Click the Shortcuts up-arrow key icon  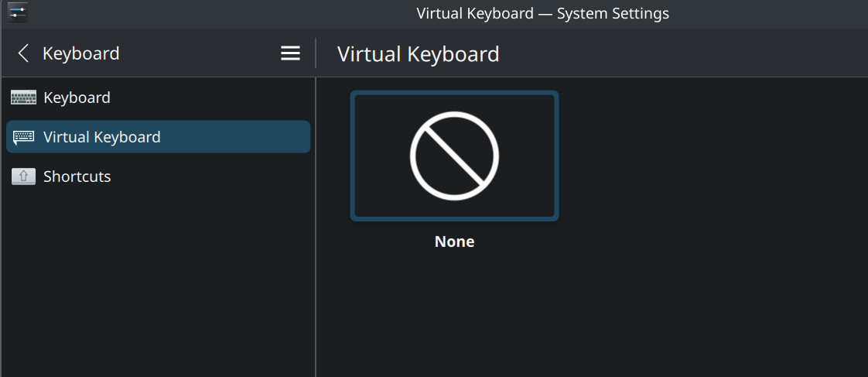click(x=23, y=177)
